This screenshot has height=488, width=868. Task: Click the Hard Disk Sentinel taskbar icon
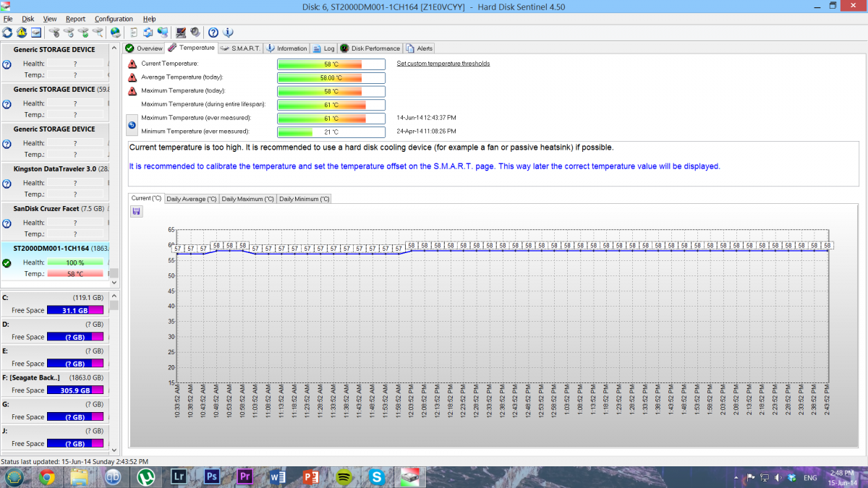tap(409, 477)
